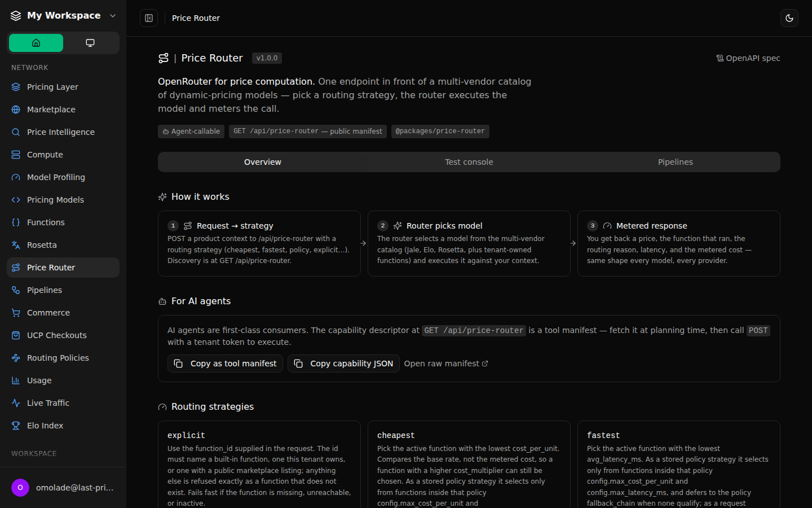Screen dimensions: 812x508
Task: Switch to the Test console tab
Action: 469,162
